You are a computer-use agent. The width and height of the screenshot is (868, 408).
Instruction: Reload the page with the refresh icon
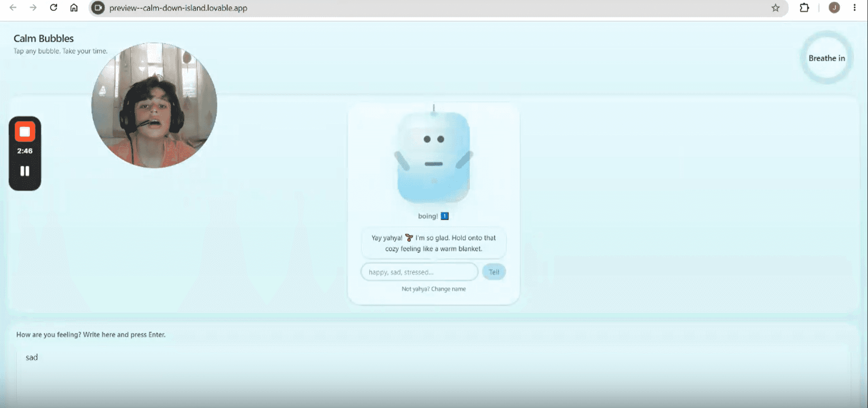[53, 8]
